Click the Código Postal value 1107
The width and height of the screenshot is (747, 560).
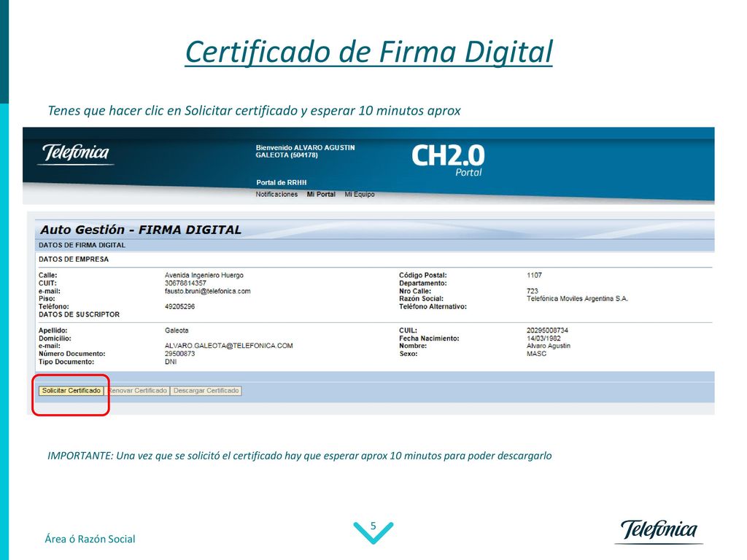pos(534,275)
